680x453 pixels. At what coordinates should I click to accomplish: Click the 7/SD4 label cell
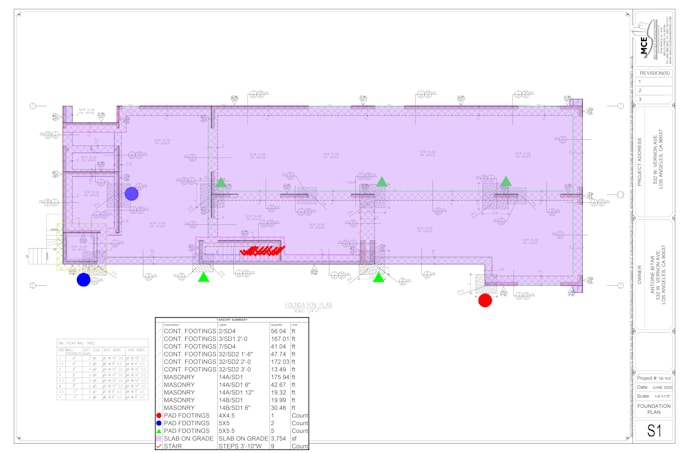227,346
